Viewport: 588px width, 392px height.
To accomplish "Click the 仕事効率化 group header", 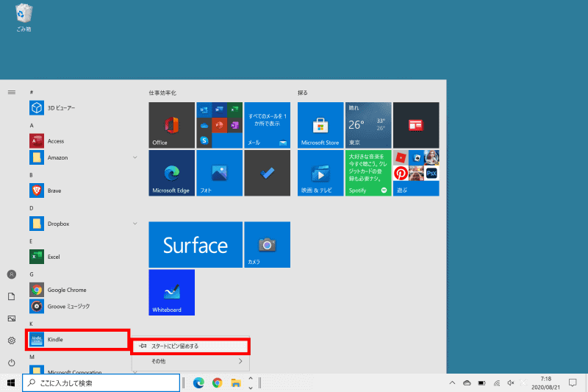I will pyautogui.click(x=162, y=93).
